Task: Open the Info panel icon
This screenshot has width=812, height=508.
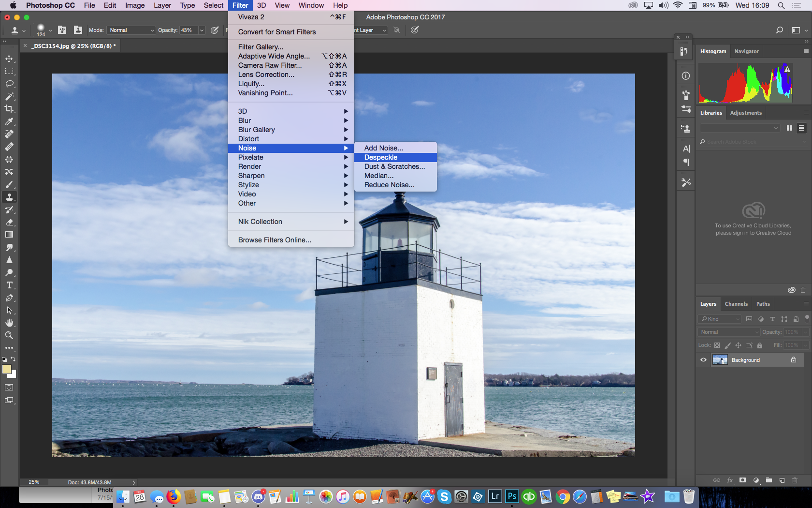Action: coord(685,76)
